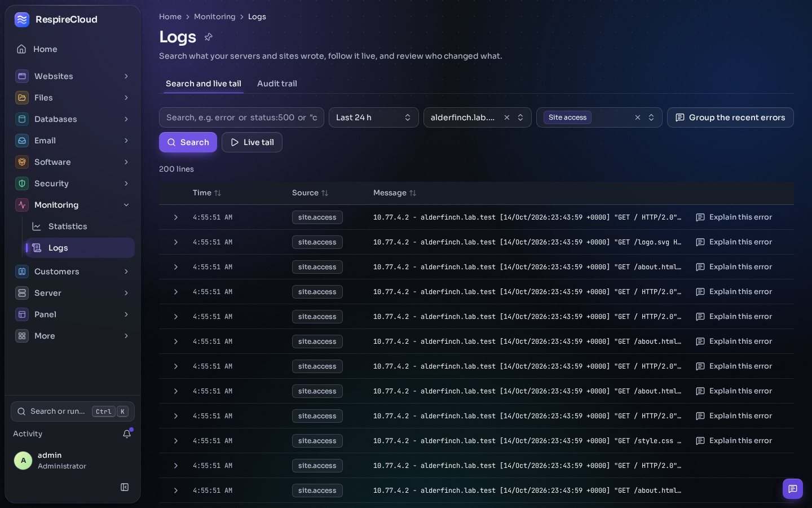Sort the table by Time column
Image resolution: width=812 pixels, height=508 pixels.
pos(207,193)
